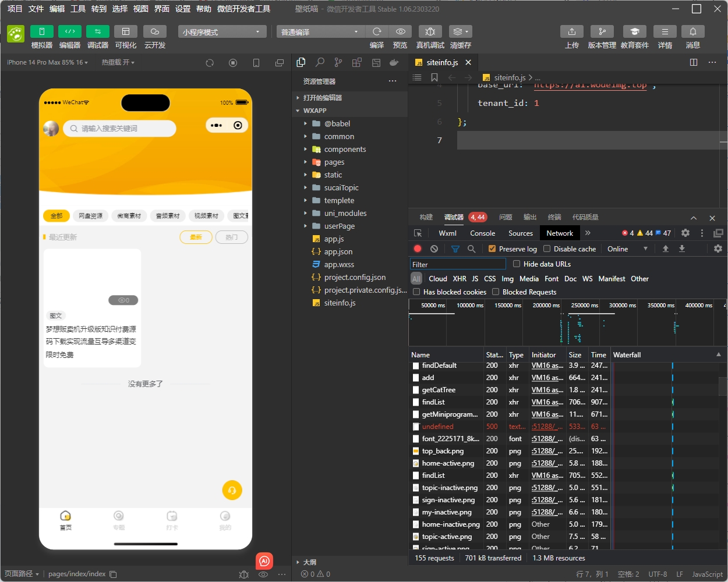Toggle the editor panel (编辑器) button
Image resolution: width=728 pixels, height=582 pixels.
[x=70, y=31]
